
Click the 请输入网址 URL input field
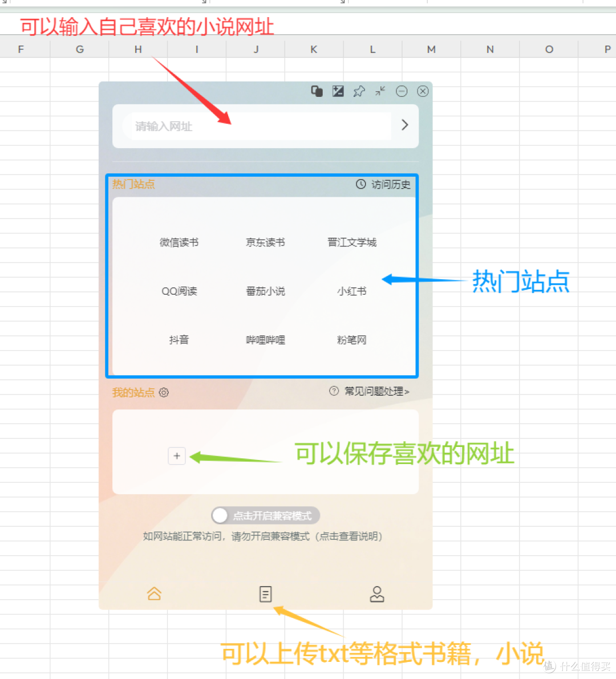pyautogui.click(x=257, y=126)
